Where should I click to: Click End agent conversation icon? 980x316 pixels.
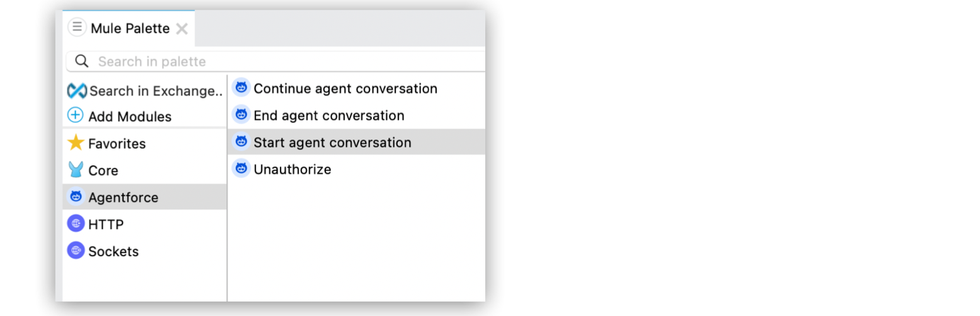(x=241, y=115)
